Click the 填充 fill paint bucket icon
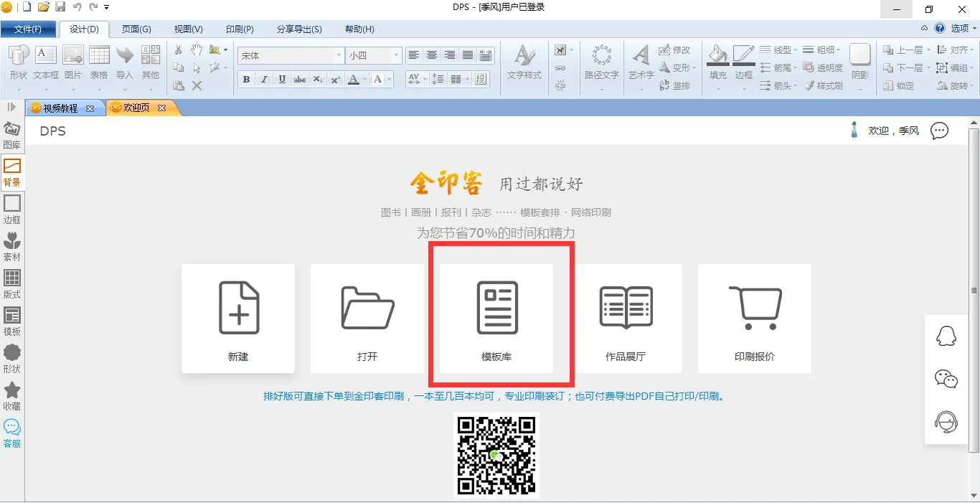This screenshot has height=503, width=980. click(717, 62)
